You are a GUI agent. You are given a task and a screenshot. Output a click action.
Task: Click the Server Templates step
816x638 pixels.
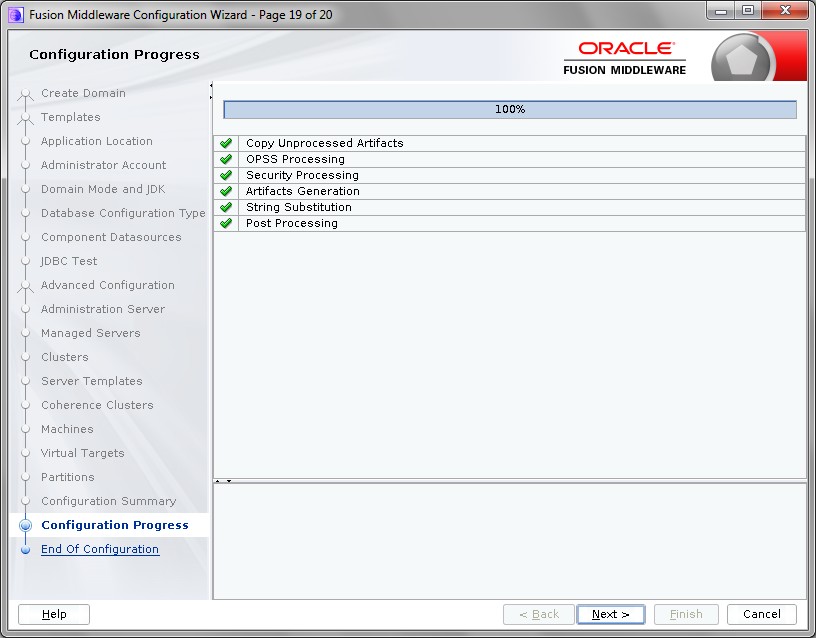92,381
